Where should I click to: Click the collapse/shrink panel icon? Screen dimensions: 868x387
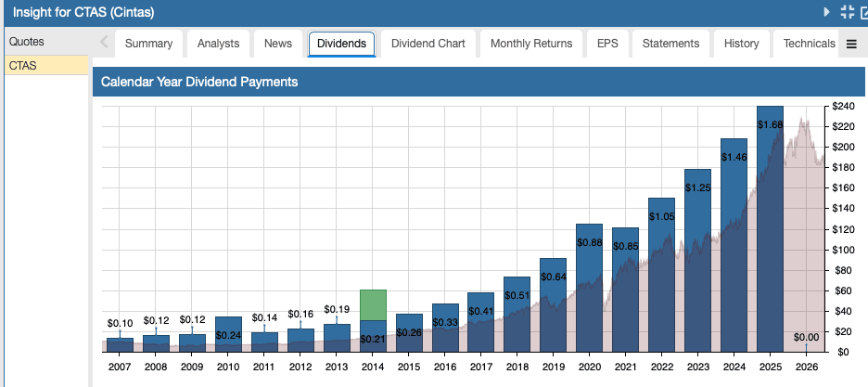coord(846,12)
